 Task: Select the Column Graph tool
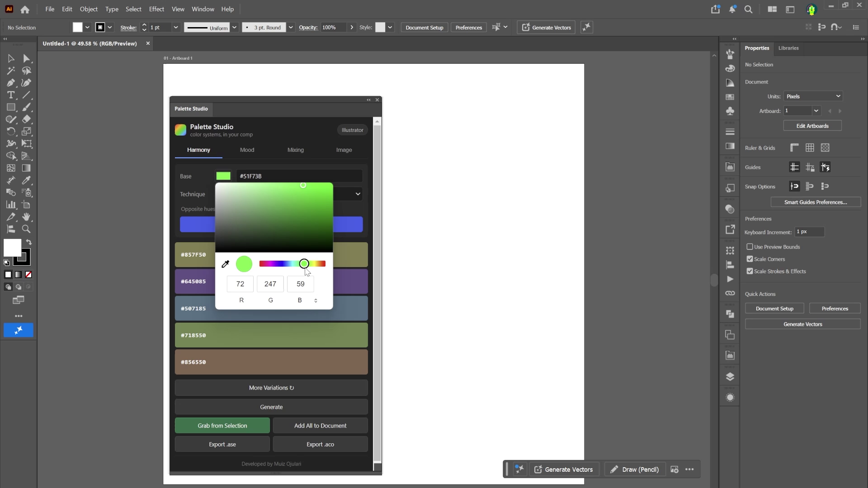11,205
